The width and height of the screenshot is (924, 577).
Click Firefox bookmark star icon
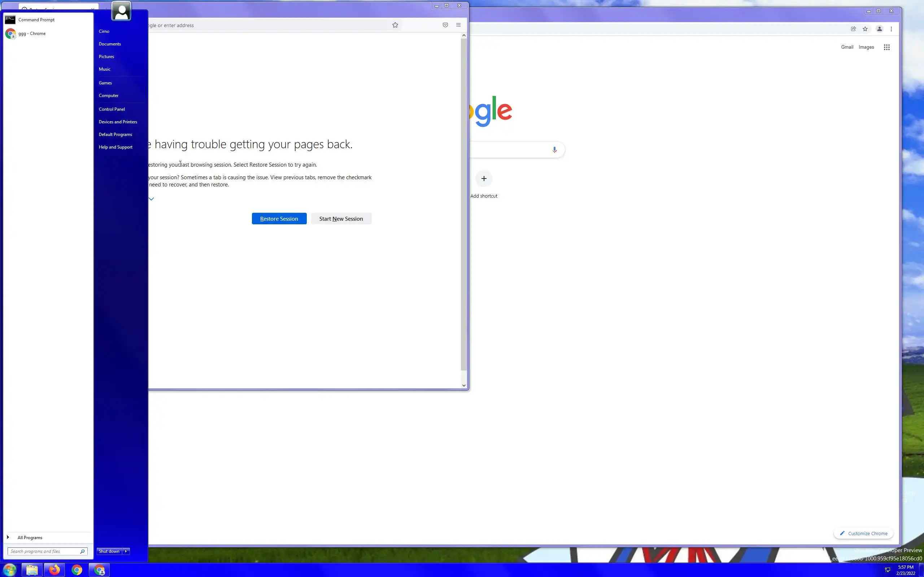[395, 25]
